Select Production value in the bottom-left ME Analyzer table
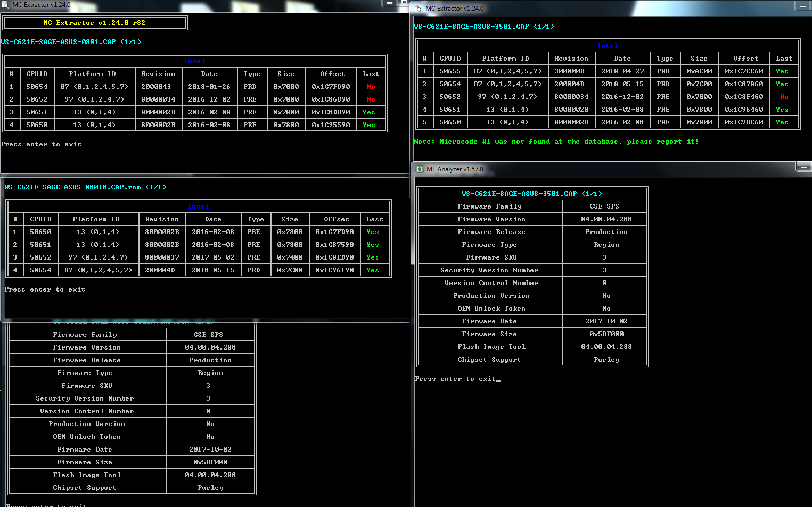Image resolution: width=812 pixels, height=507 pixels. [x=210, y=360]
